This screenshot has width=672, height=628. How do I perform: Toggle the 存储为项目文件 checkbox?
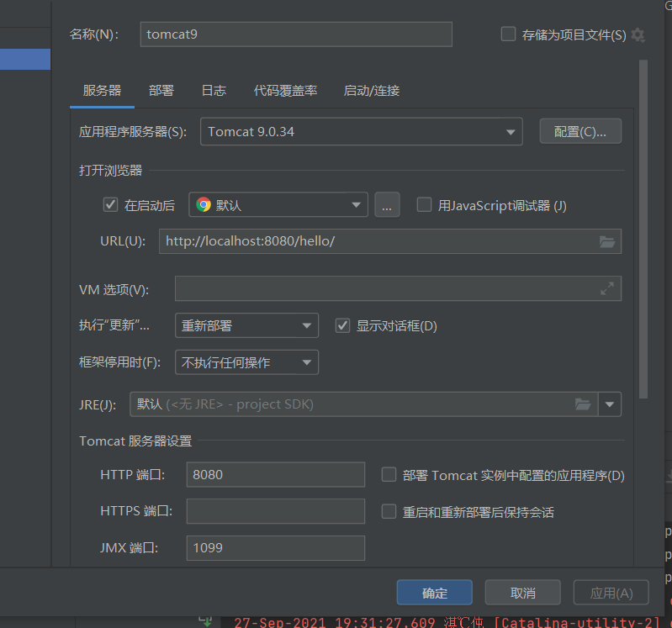pyautogui.click(x=508, y=34)
